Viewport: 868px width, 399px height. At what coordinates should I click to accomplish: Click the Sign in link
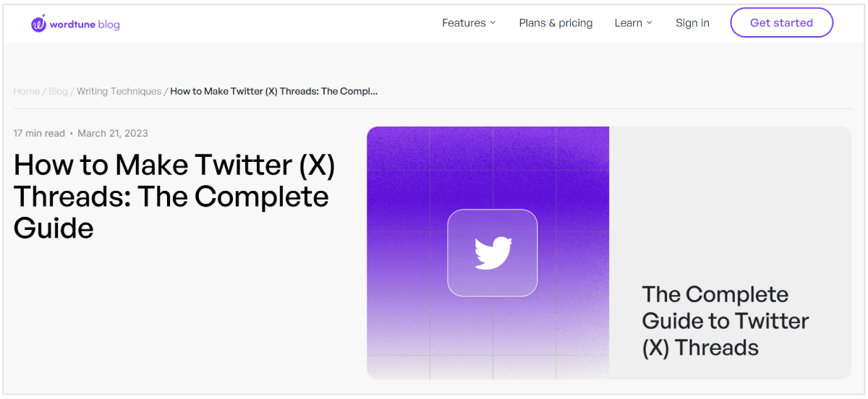click(692, 23)
